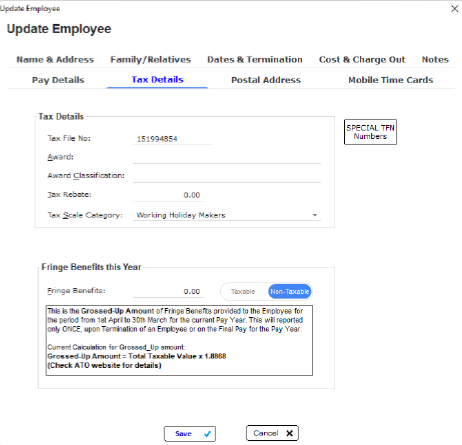The width and height of the screenshot is (462, 445).
Task: Close the Update Employee window
Action: click(x=454, y=9)
